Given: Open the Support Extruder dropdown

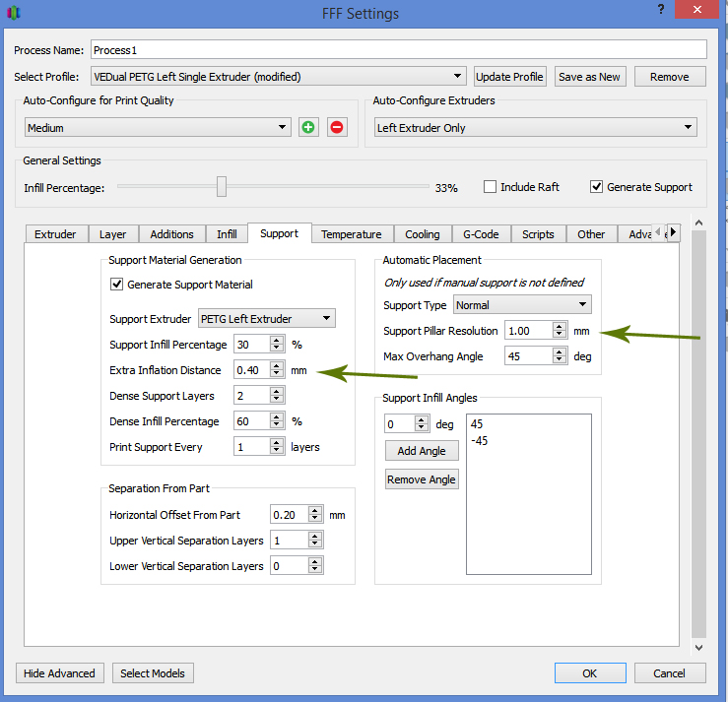Looking at the screenshot, I should pos(266,318).
